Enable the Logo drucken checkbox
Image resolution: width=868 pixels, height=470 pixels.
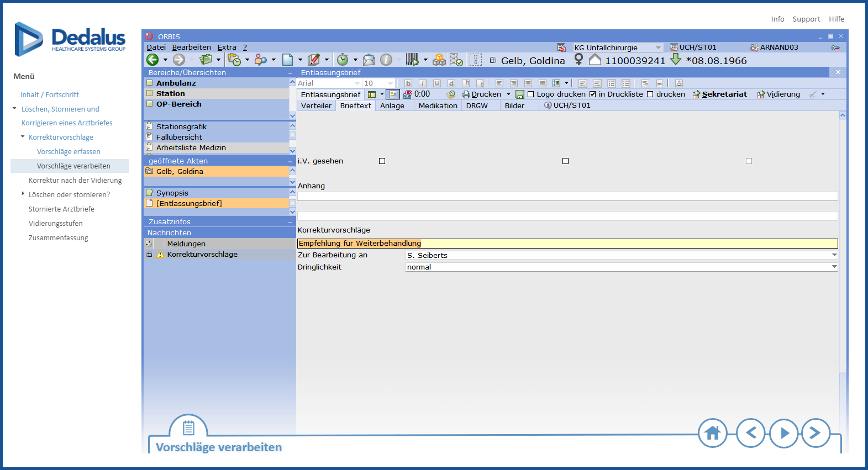click(531, 94)
